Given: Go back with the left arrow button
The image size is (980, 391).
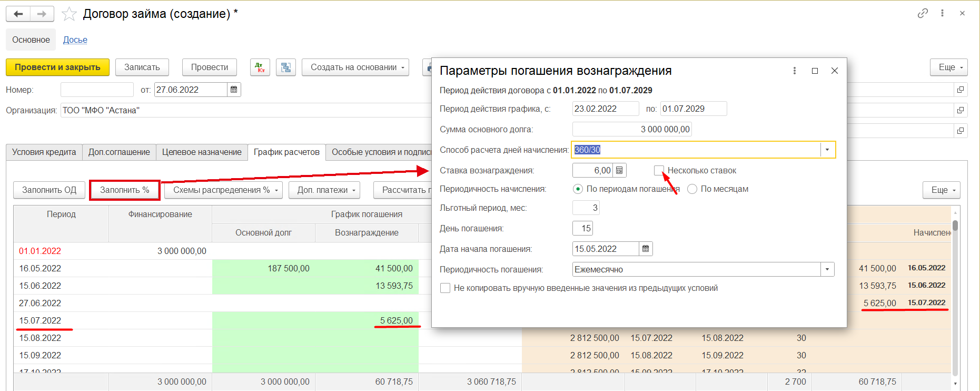Looking at the screenshot, I should point(18,14).
